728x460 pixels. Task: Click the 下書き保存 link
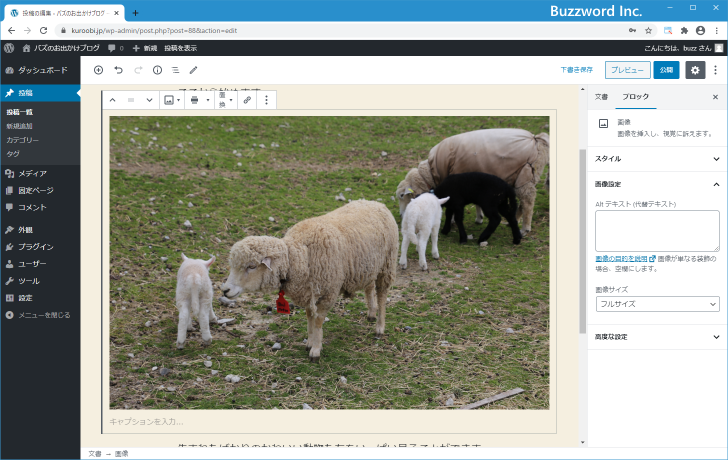coord(576,70)
